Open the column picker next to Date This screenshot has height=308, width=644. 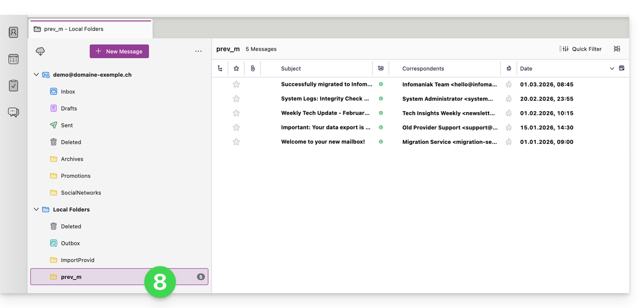coord(622,68)
